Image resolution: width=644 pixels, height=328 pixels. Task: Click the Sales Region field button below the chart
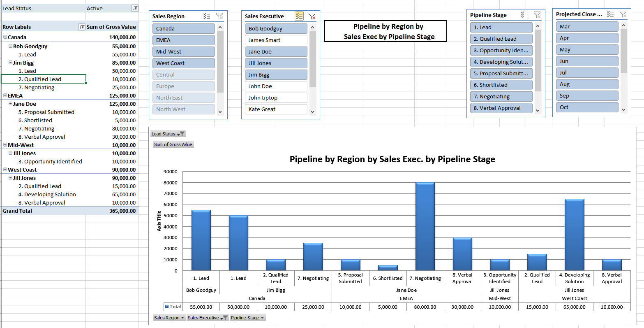169,317
